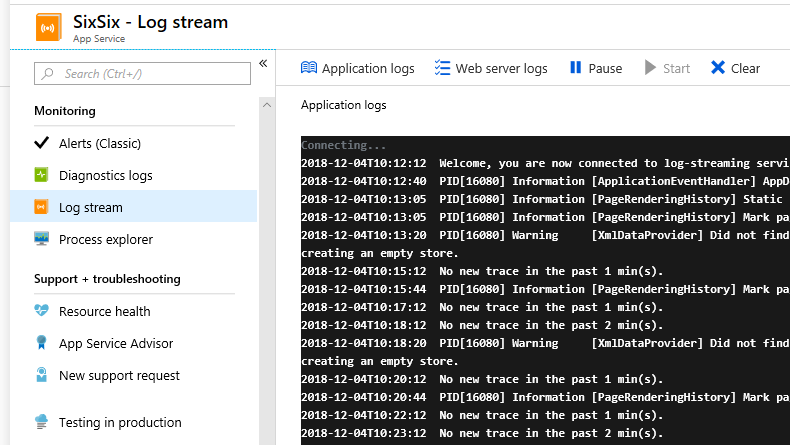This screenshot has width=790, height=445.
Task: Open Alerts (Classic) menu item
Action: click(x=134, y=143)
